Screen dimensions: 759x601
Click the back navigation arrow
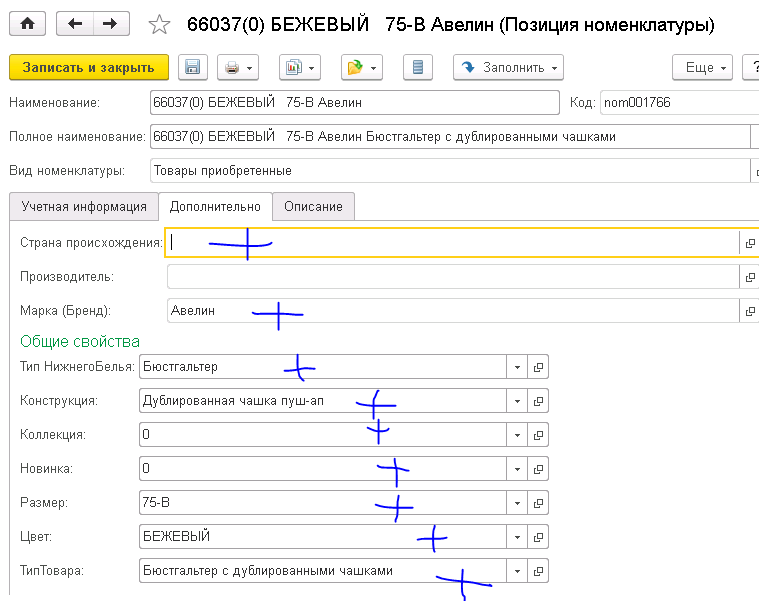tap(76, 22)
